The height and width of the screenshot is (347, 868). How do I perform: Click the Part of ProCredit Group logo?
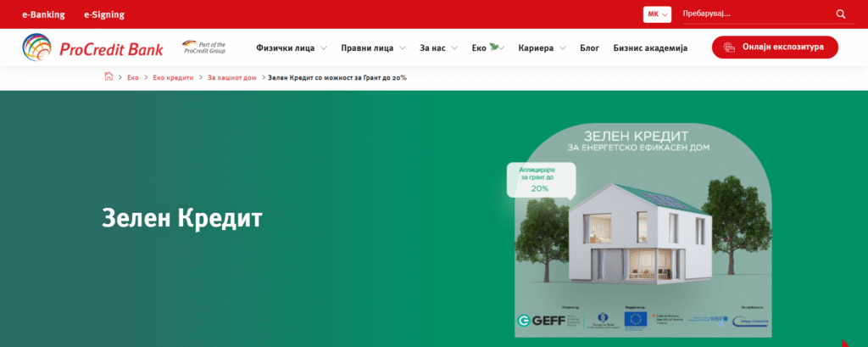tap(204, 48)
